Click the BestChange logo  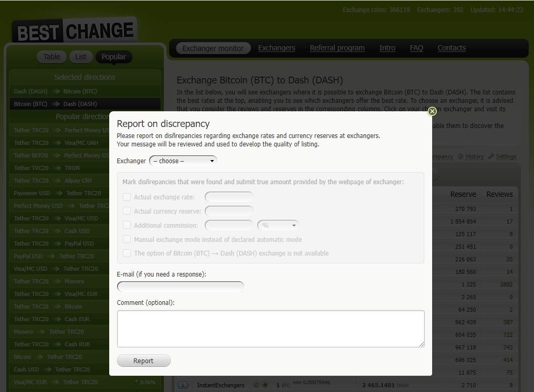click(75, 30)
